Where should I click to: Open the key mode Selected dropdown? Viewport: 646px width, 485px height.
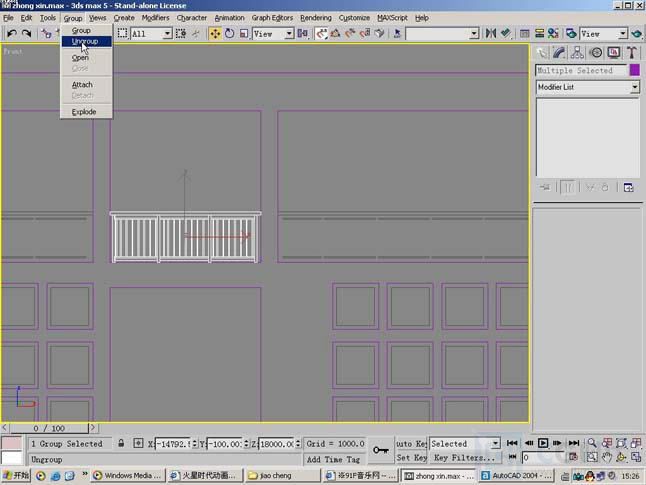coord(495,443)
